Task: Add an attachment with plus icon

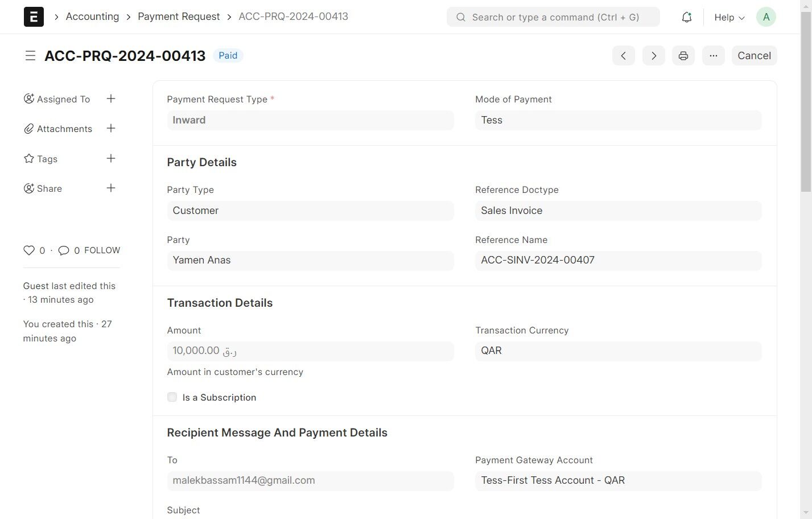Action: (x=111, y=129)
